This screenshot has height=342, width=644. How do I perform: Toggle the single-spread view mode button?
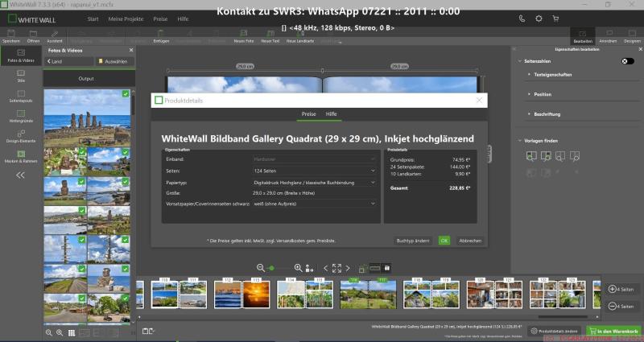coord(374,268)
